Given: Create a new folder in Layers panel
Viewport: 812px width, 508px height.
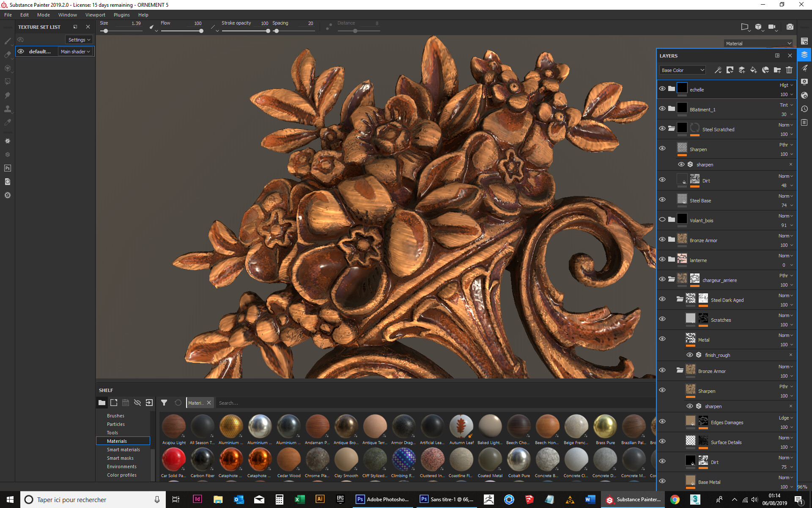Looking at the screenshot, I should coord(777,70).
